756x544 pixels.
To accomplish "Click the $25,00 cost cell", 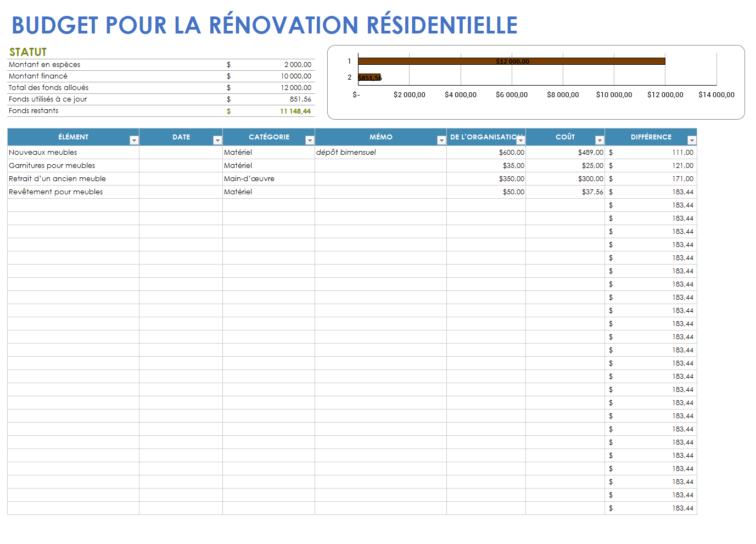I will [565, 166].
